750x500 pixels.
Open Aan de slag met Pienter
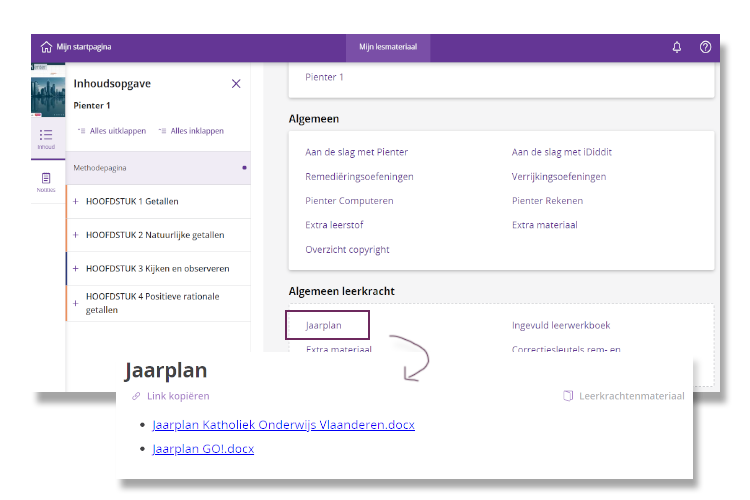356,152
